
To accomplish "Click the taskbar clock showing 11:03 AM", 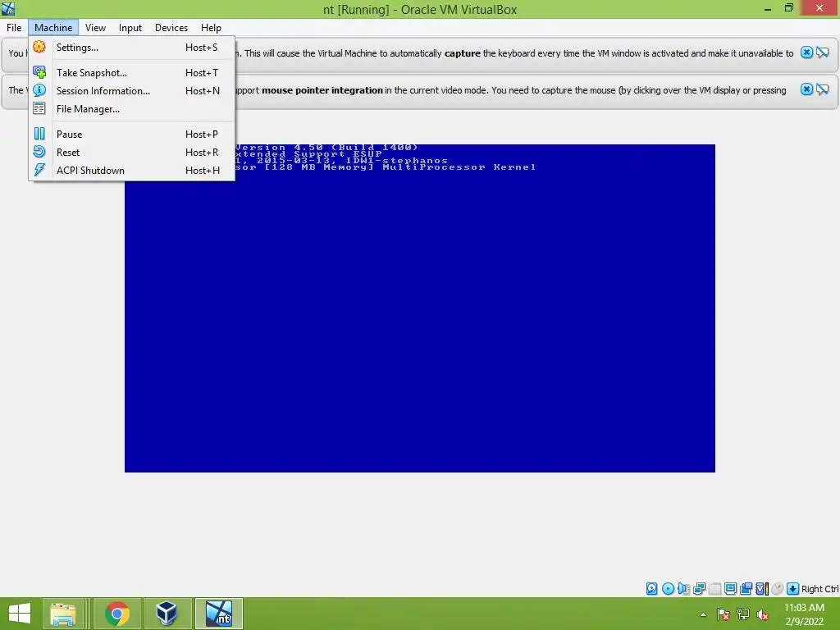I will [804, 614].
